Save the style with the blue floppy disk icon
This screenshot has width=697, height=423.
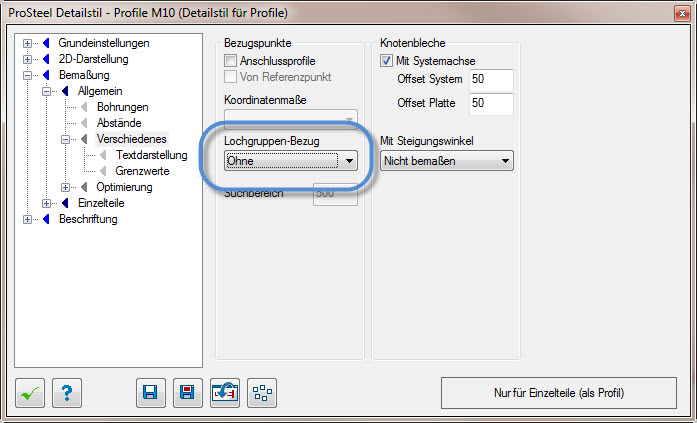(151, 393)
